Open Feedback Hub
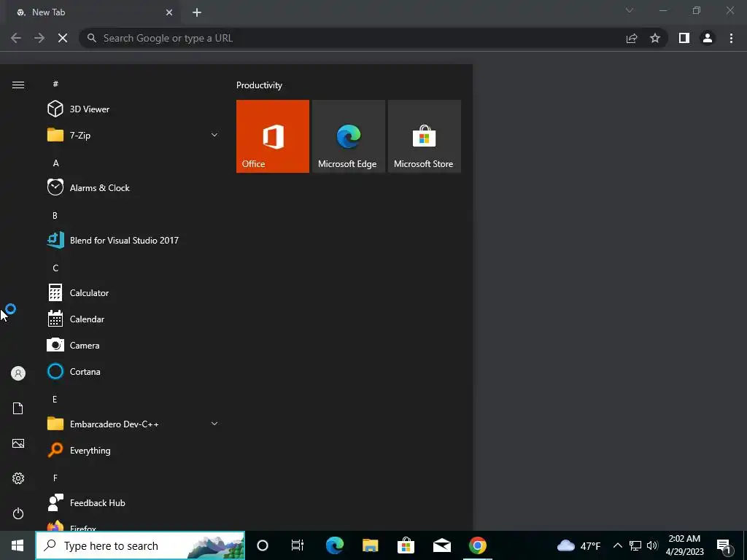The height and width of the screenshot is (560, 747). 133,503
